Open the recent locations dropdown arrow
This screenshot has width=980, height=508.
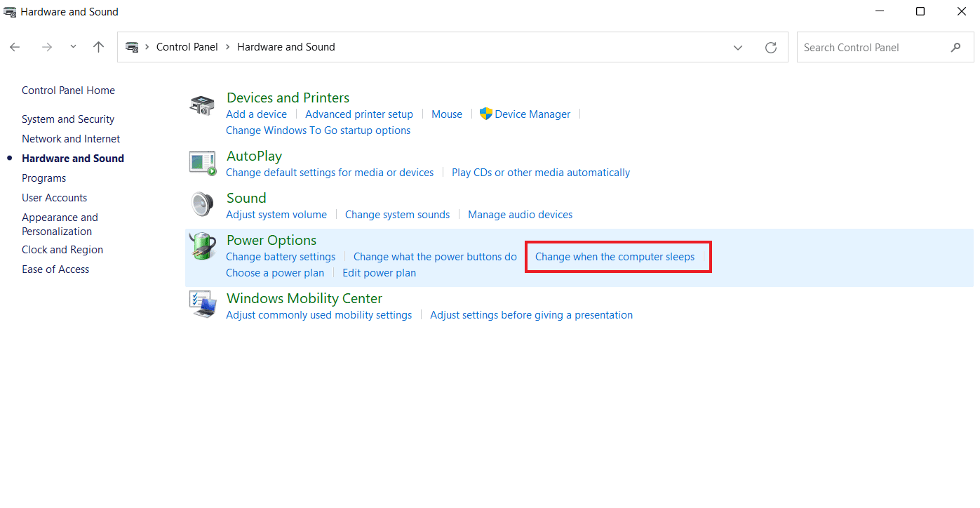click(x=74, y=47)
